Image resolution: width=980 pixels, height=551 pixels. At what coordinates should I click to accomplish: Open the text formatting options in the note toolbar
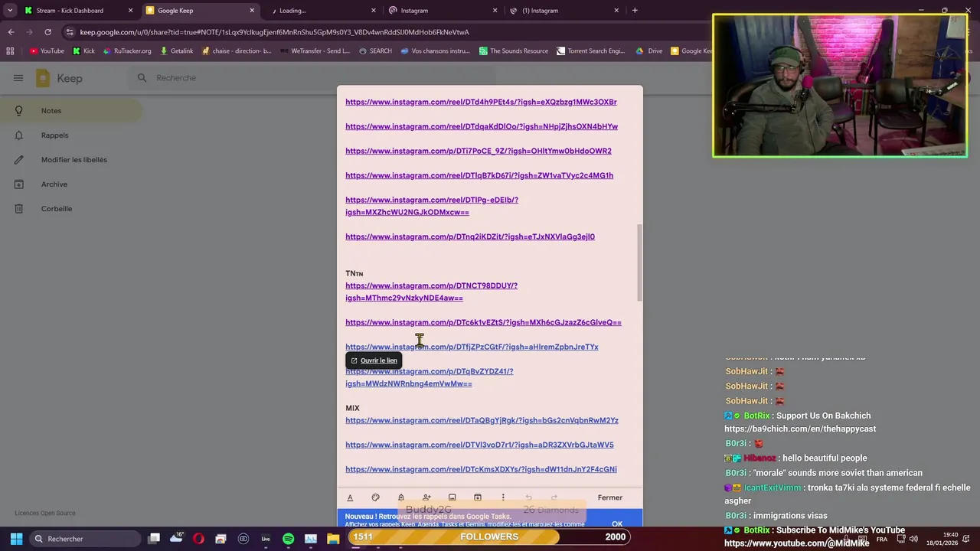[x=350, y=497]
